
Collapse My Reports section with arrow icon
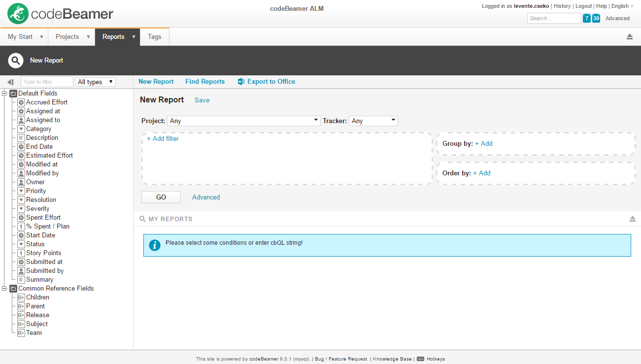[633, 219]
